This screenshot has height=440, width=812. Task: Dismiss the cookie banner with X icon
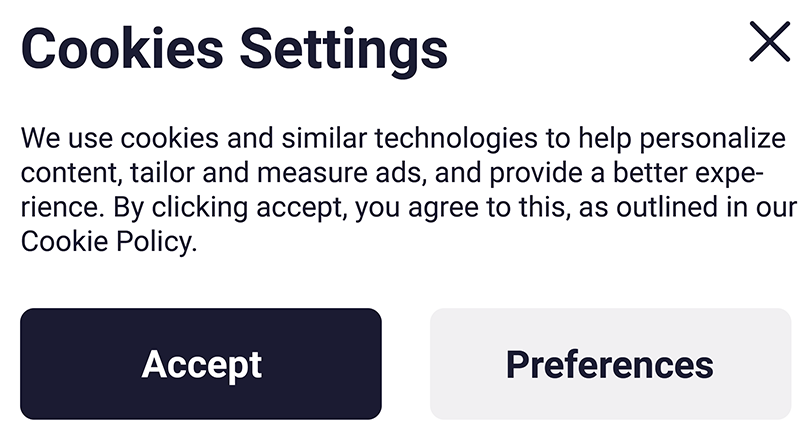[x=769, y=42]
